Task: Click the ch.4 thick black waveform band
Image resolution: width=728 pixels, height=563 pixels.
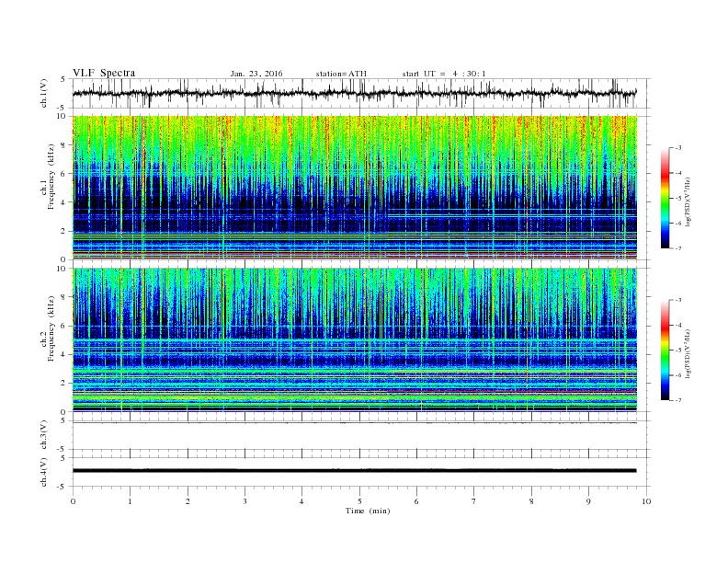Action: click(354, 471)
